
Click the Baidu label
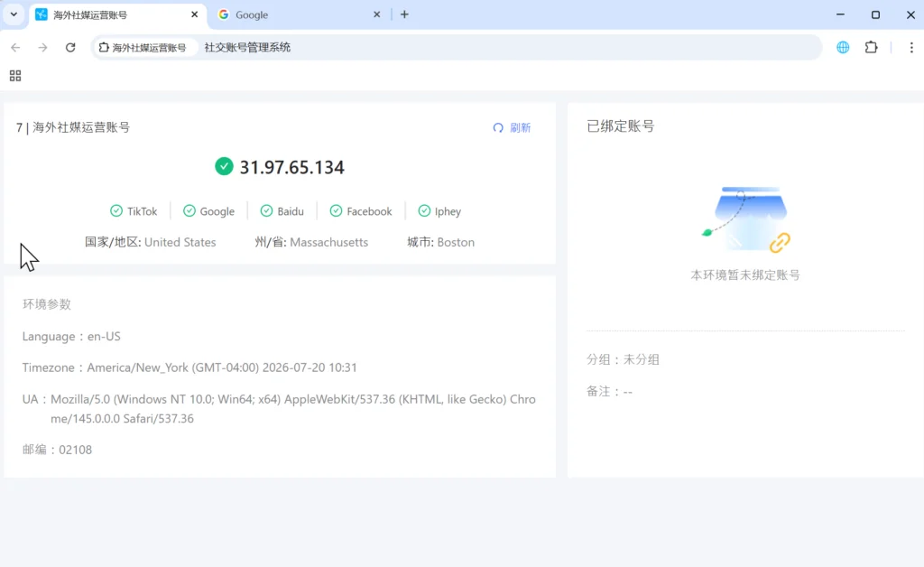tap(291, 211)
